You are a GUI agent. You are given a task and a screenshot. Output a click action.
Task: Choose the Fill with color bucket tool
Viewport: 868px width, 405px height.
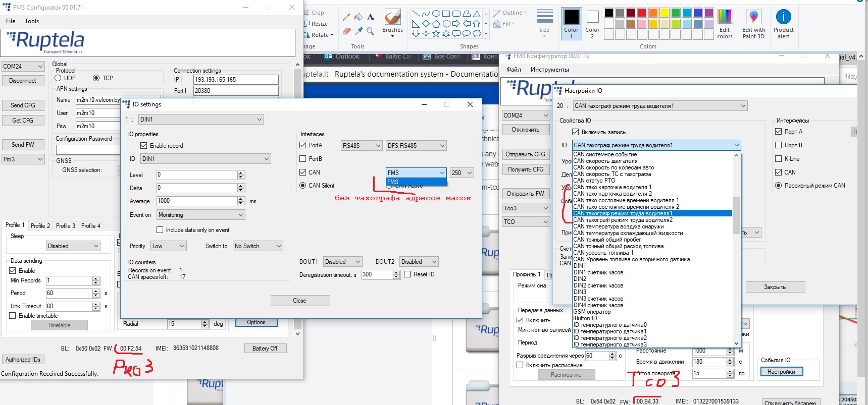[x=359, y=17]
